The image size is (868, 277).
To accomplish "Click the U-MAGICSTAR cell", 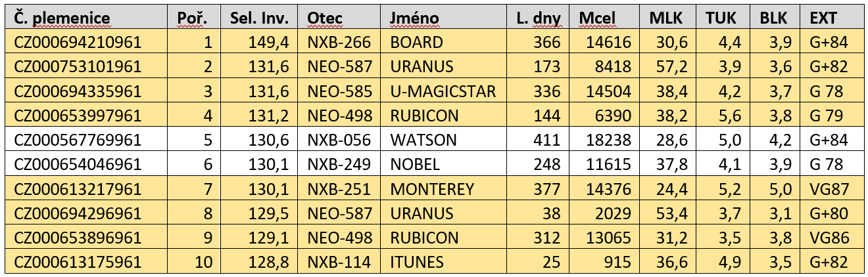I will [443, 91].
